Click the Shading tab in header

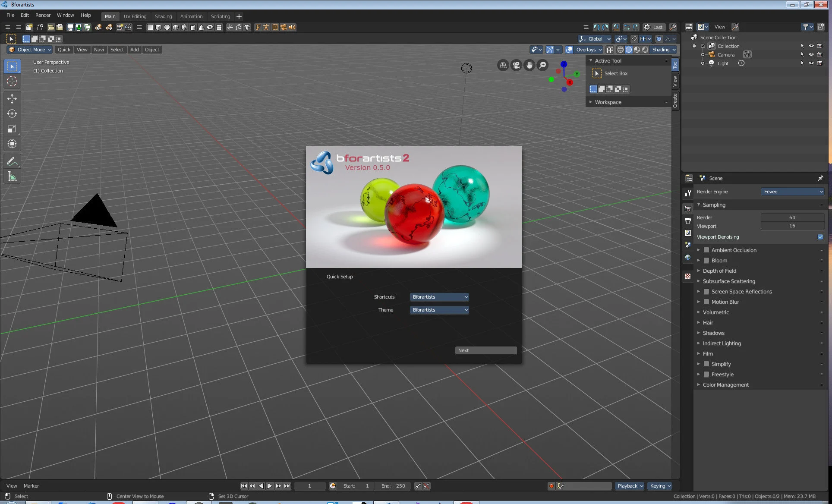163,16
